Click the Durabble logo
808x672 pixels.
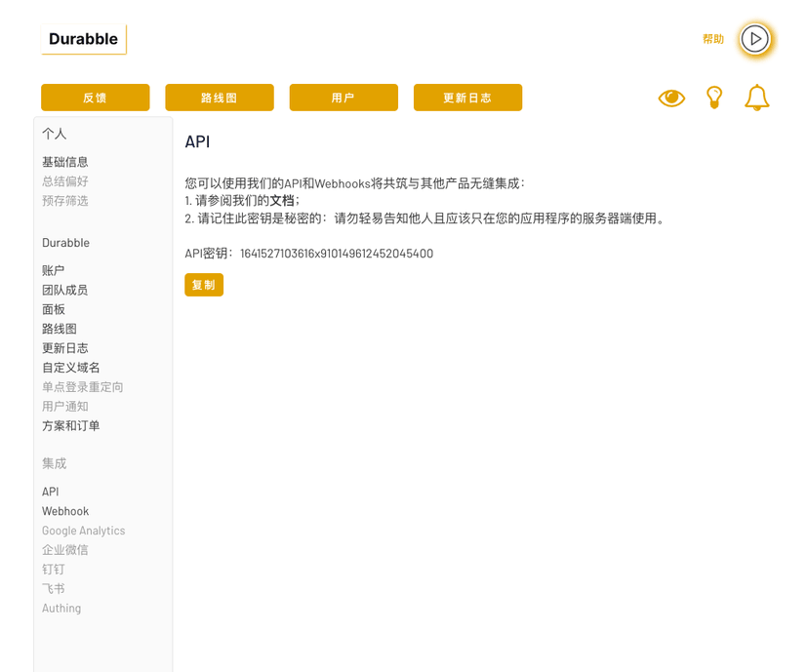(x=84, y=39)
